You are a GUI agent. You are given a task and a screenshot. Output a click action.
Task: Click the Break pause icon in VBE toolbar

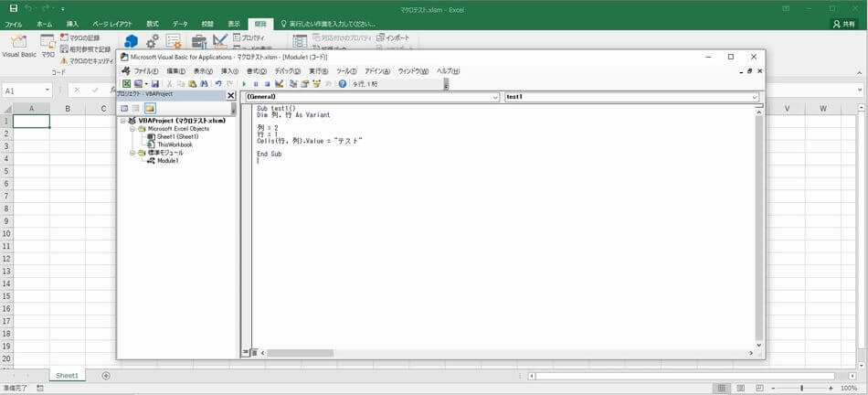[x=256, y=83]
